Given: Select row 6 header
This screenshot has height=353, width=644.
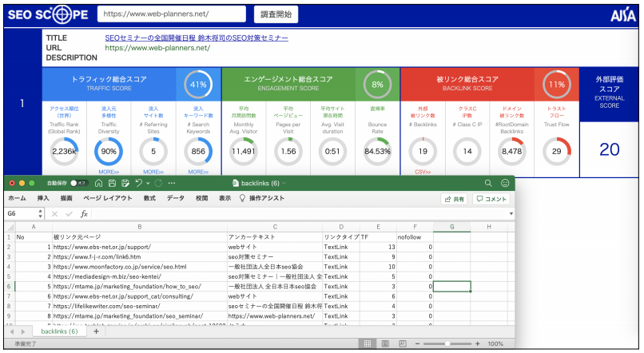Looking at the screenshot, I should tap(9, 287).
